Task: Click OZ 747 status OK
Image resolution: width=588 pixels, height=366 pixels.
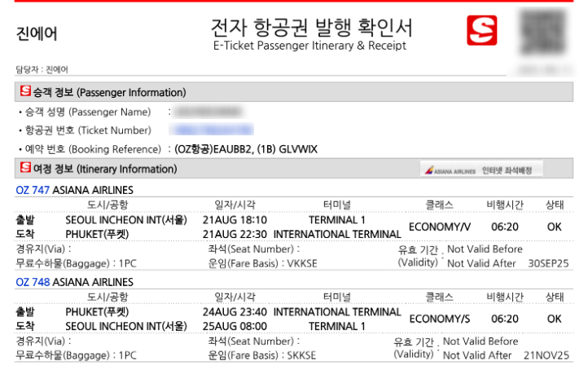Action: [555, 227]
